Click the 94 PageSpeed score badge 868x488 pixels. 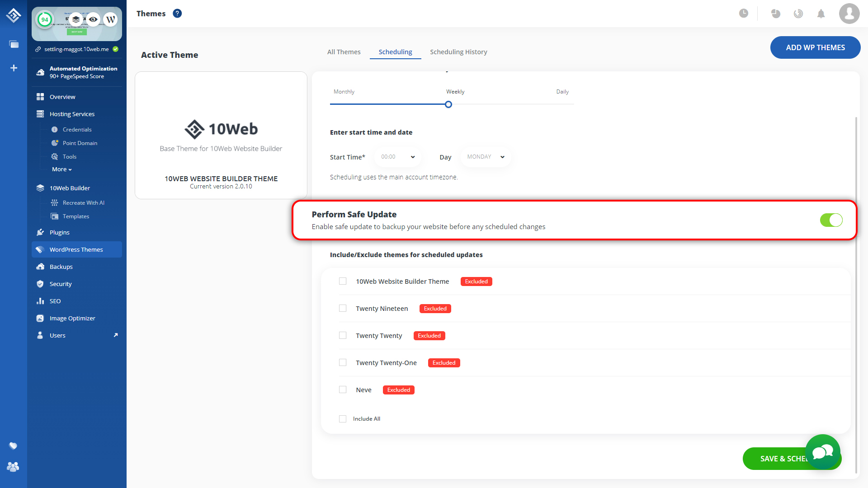(x=45, y=19)
